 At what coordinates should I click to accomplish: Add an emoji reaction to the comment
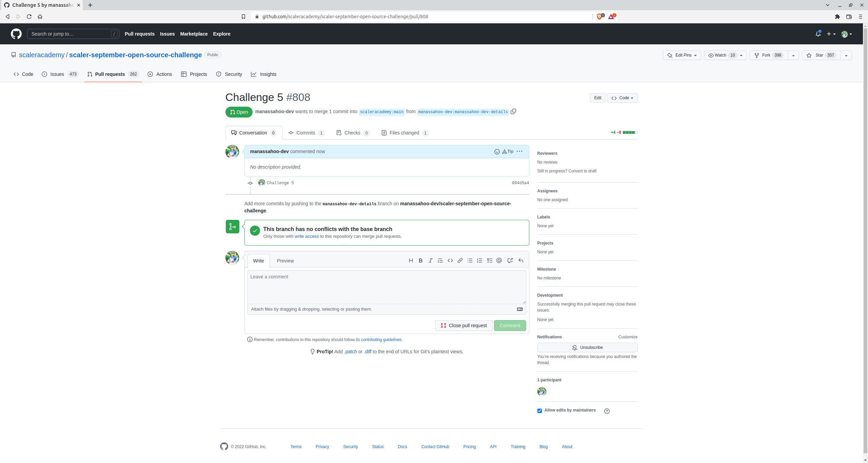click(497, 151)
